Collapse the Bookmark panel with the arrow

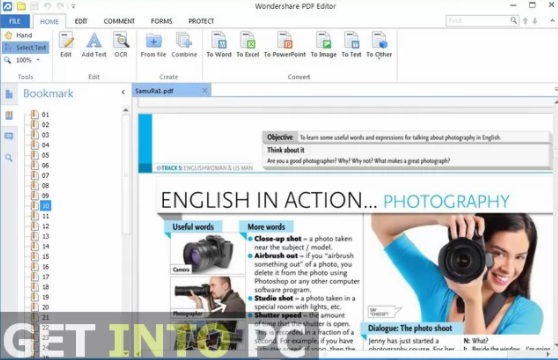pyautogui.click(x=123, y=92)
